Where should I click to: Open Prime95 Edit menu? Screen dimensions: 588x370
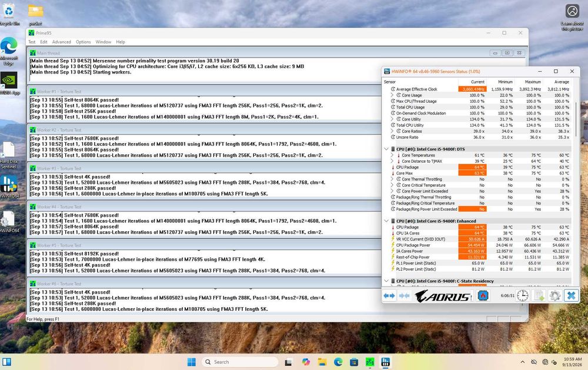tap(44, 42)
